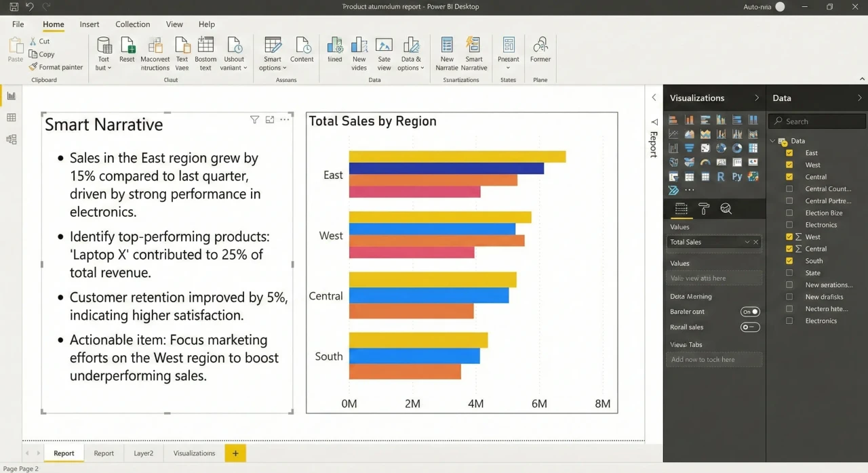
Task: Collapse the Data pane with its chevron
Action: coord(860,98)
